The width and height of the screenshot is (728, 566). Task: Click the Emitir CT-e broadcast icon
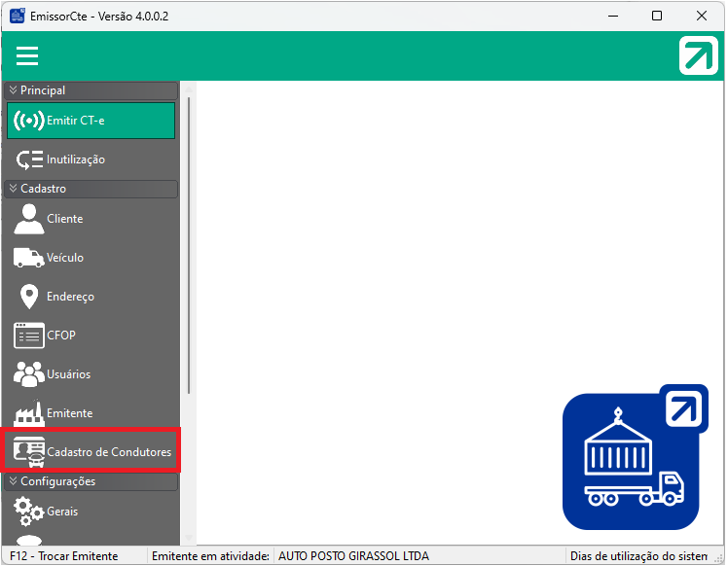[x=29, y=121]
